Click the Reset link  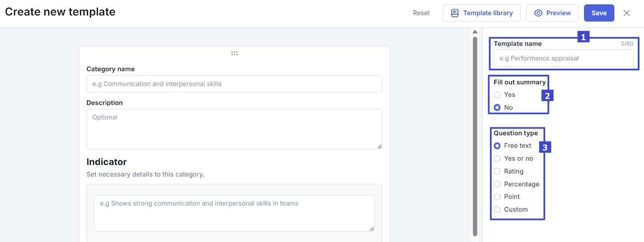[x=421, y=13]
